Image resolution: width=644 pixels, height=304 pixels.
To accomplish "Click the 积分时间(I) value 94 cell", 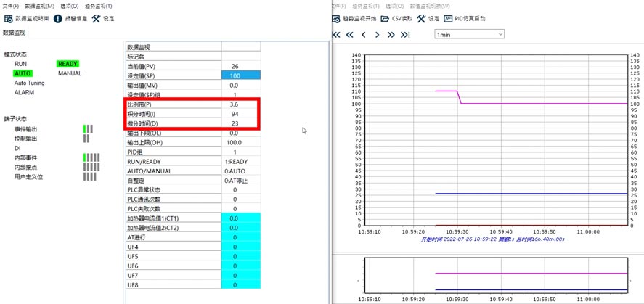I will [235, 114].
